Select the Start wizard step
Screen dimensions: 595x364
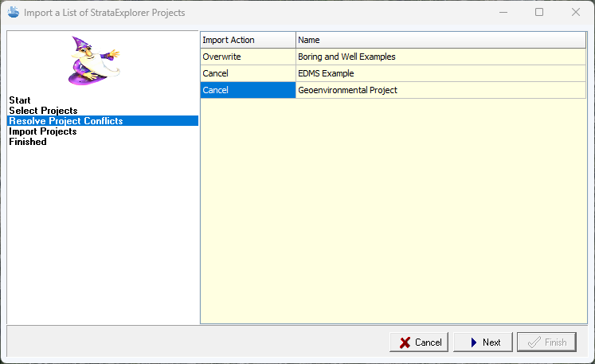(x=20, y=100)
